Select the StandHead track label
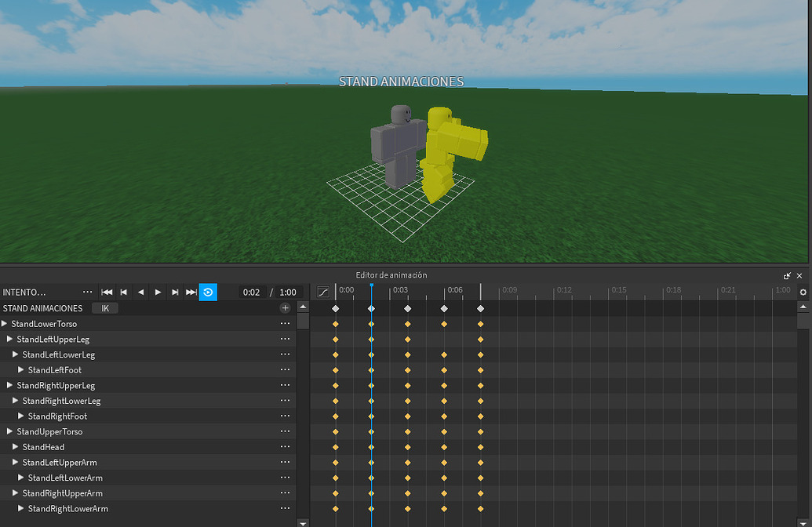Viewport: 812px width, 527px height. pyautogui.click(x=43, y=447)
